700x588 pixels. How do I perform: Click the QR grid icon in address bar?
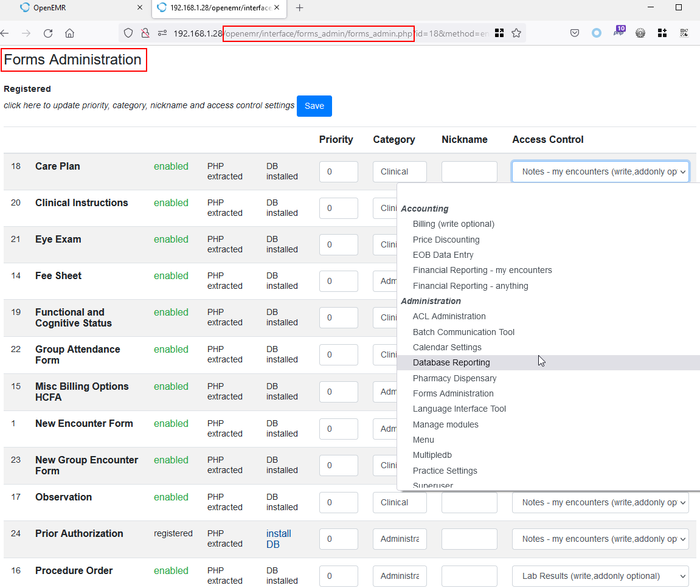click(499, 33)
